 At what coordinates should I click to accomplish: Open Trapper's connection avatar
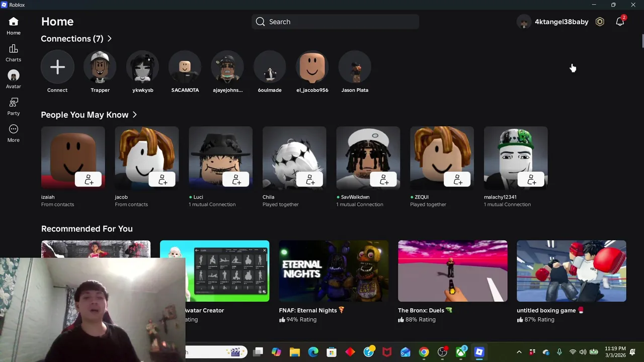pos(100,67)
